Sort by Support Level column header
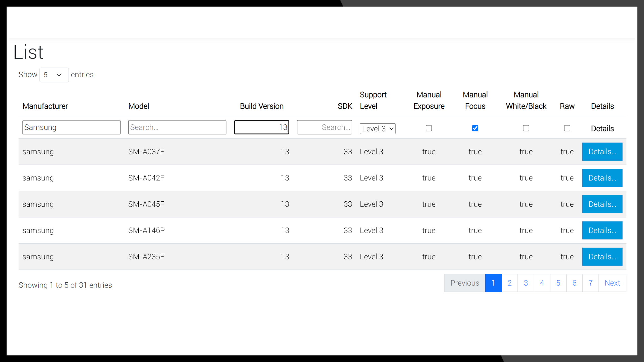Screen dimensions: 644x362 coord(373,100)
